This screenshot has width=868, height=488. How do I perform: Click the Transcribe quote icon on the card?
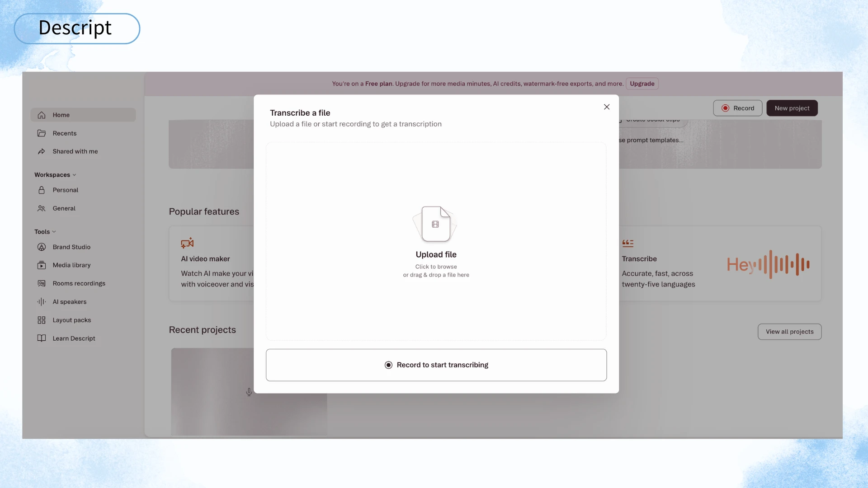pos(628,243)
